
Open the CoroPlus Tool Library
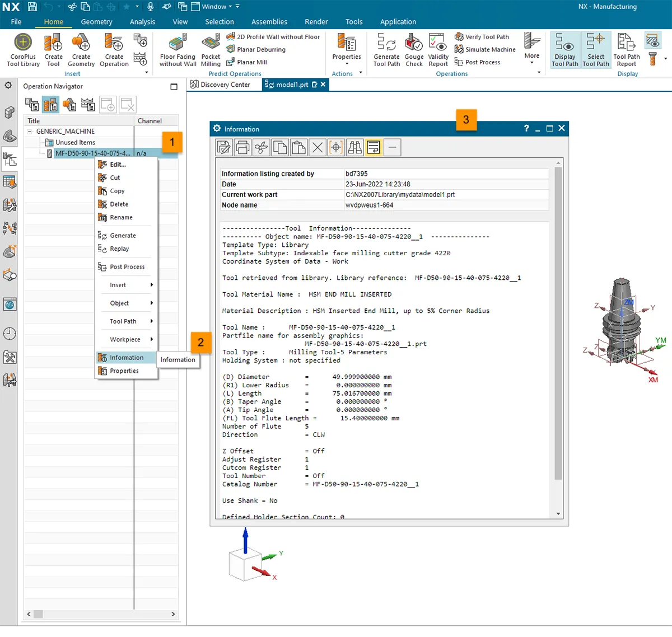[23, 49]
